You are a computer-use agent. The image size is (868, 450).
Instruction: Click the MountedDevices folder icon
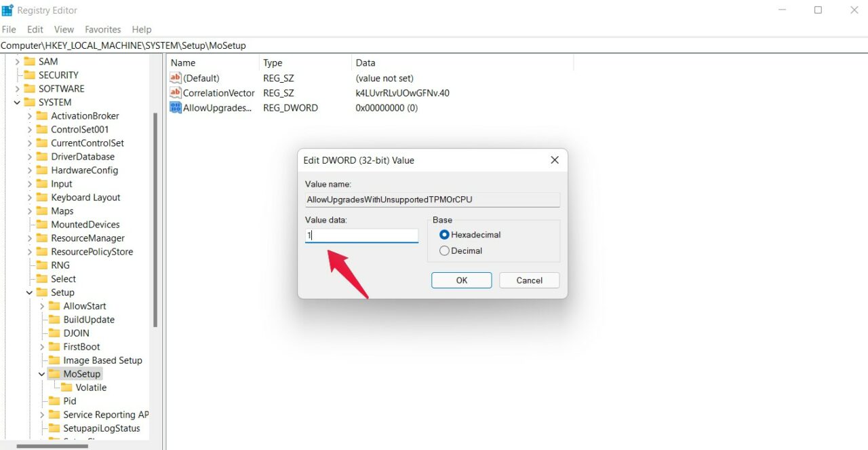coord(42,224)
